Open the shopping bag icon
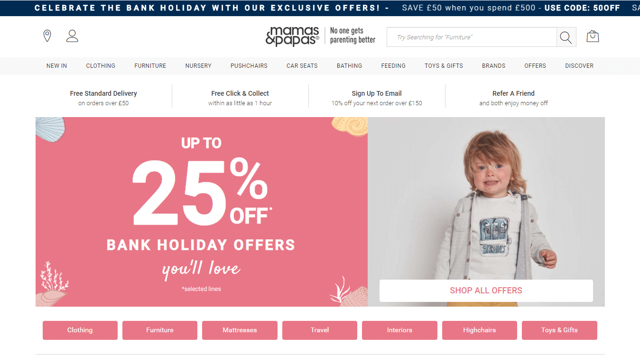Screen dimensions: 640x364 pyautogui.click(x=593, y=36)
